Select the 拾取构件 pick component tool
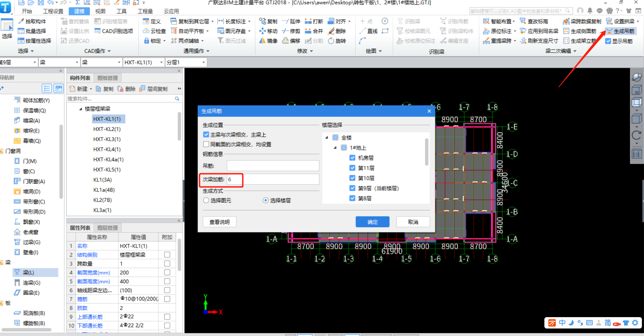 [x=32, y=21]
